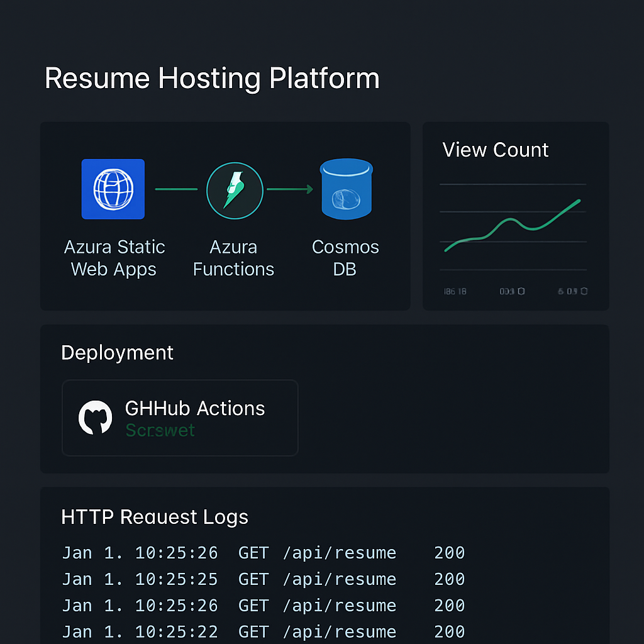Click the 'Resume Hosting Platform' title
The height and width of the screenshot is (644, 644).
point(212,79)
